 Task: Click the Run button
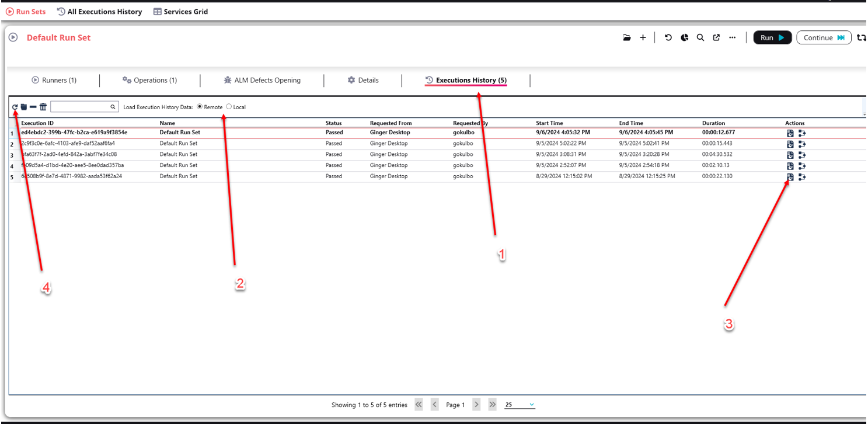[772, 37]
